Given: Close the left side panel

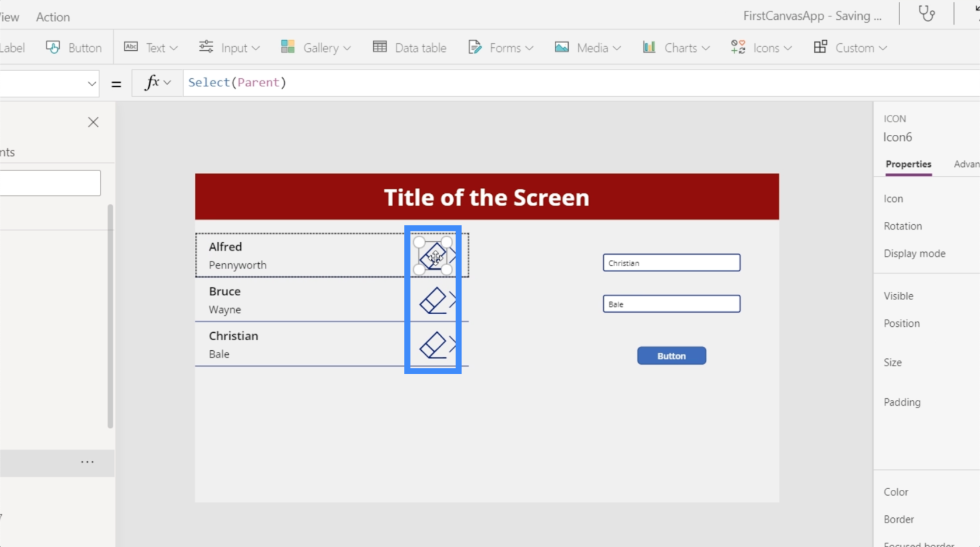Looking at the screenshot, I should [x=93, y=122].
